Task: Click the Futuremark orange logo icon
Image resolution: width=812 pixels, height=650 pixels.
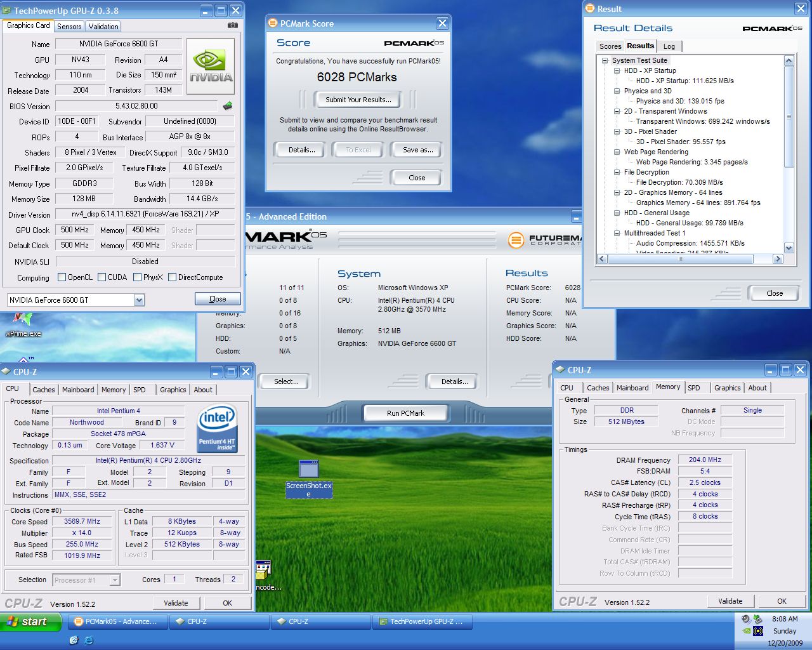Action: click(516, 241)
